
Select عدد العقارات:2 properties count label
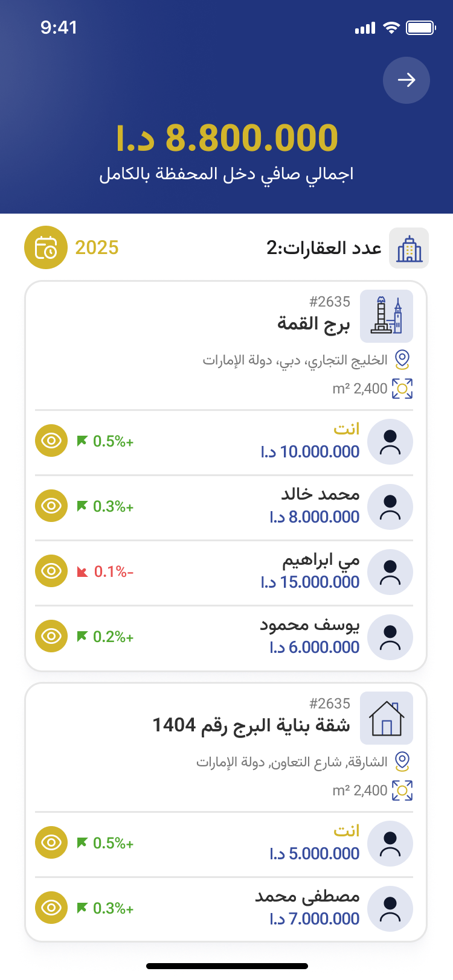324,248
